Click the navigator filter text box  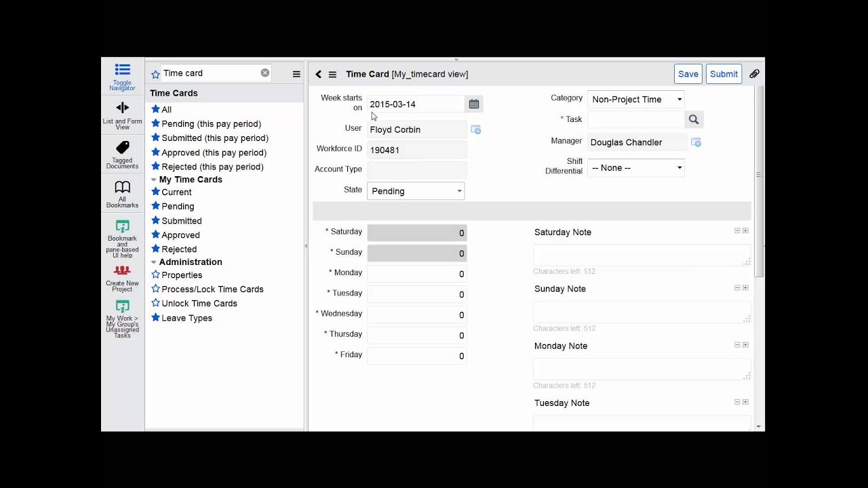tap(210, 73)
